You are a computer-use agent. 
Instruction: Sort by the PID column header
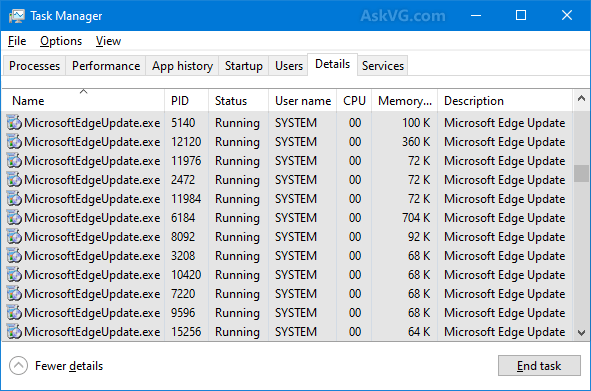tap(186, 100)
